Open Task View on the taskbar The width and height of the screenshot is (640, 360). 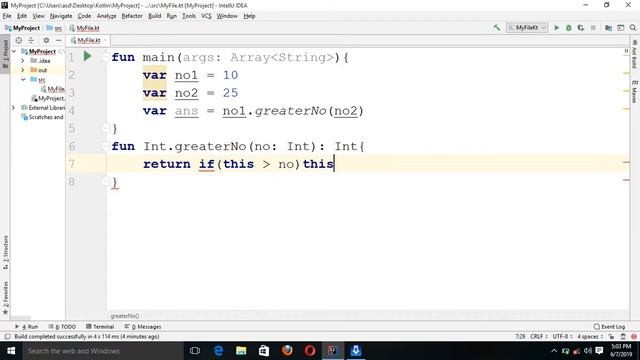[x=195, y=351]
